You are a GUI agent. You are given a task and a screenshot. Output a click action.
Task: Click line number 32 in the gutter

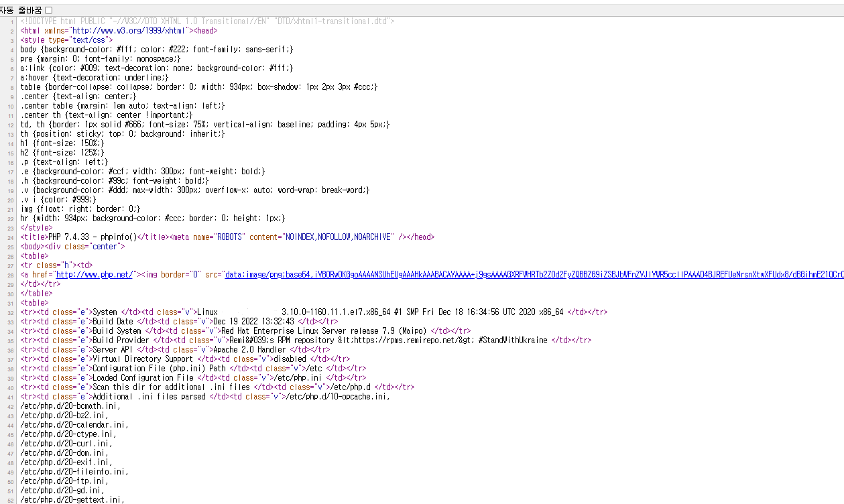coord(11,313)
